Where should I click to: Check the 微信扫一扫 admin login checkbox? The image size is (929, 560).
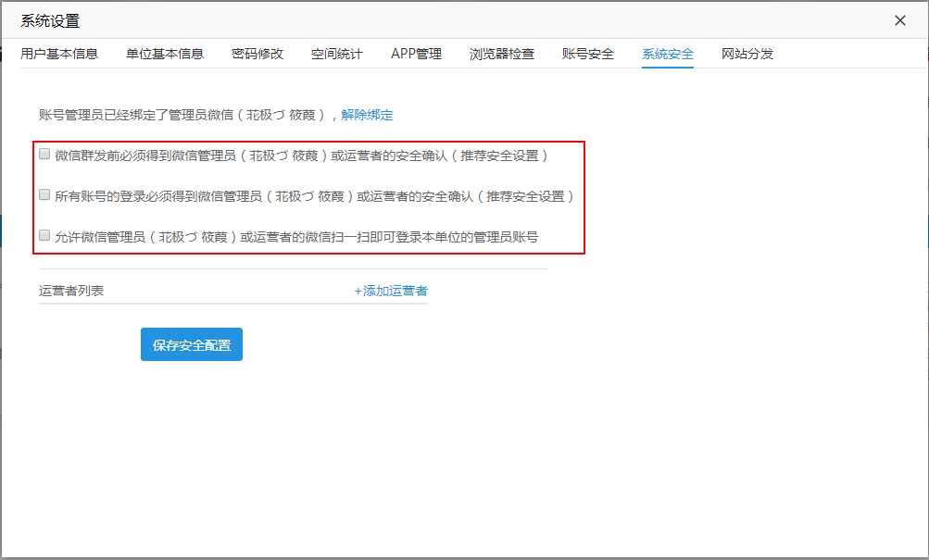point(44,236)
